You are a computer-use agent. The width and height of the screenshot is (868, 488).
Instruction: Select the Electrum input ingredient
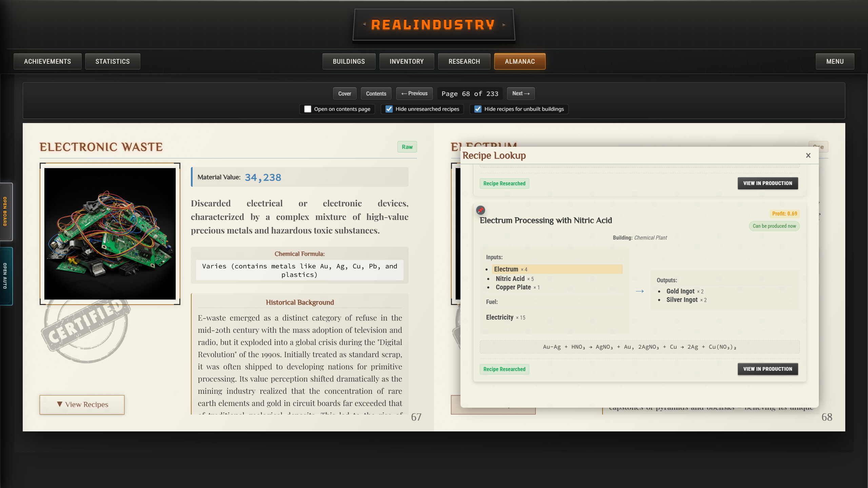point(557,269)
